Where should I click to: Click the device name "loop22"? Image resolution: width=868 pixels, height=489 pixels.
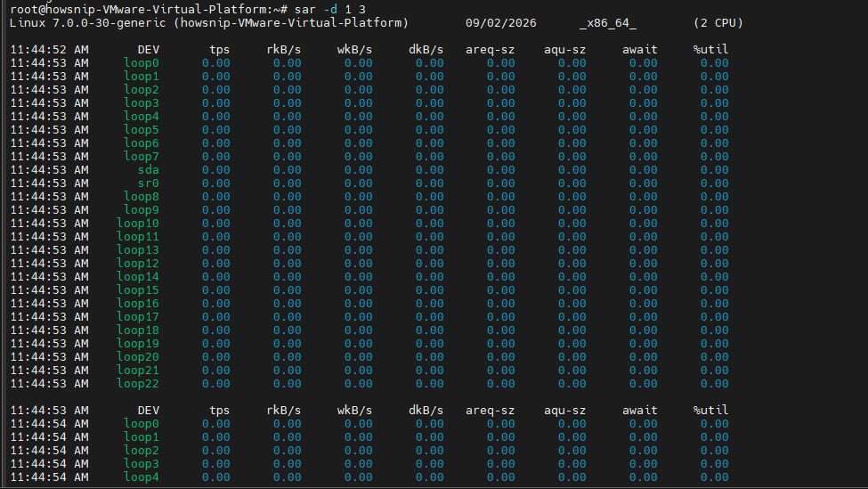click(138, 383)
